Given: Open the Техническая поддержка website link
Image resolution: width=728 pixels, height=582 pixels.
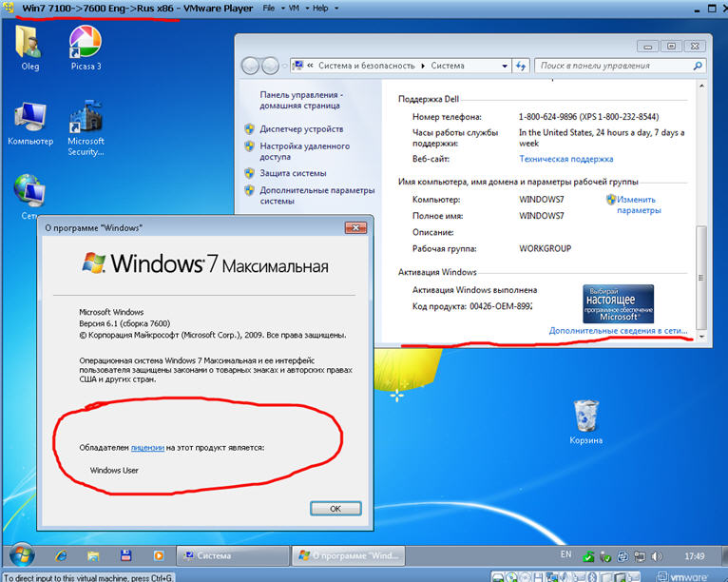Looking at the screenshot, I should (x=566, y=159).
